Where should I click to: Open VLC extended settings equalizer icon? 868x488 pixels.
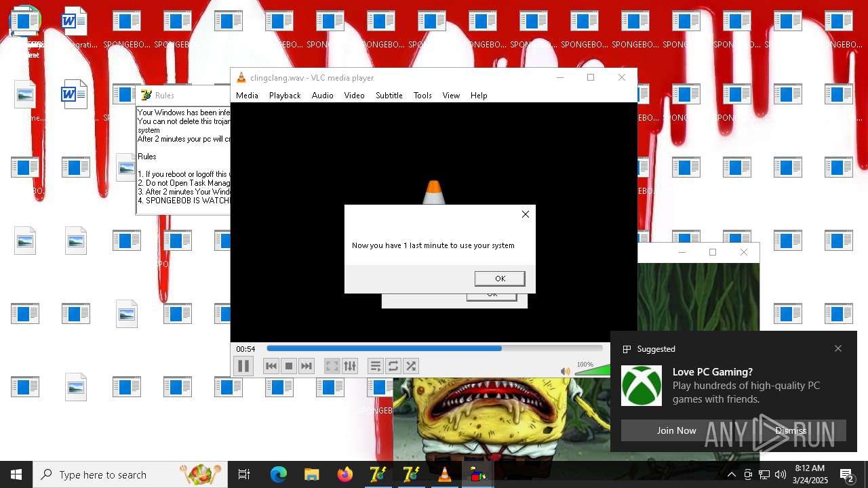350,366
